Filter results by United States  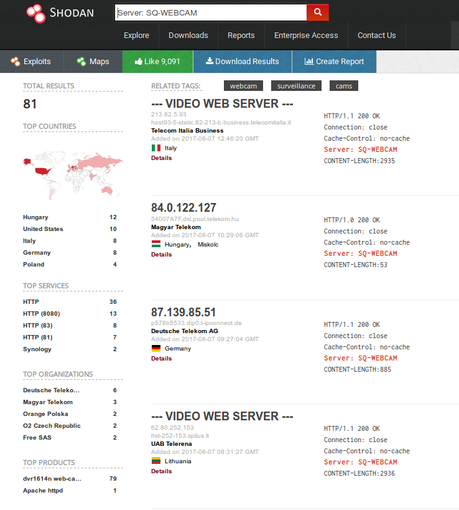pos(43,229)
